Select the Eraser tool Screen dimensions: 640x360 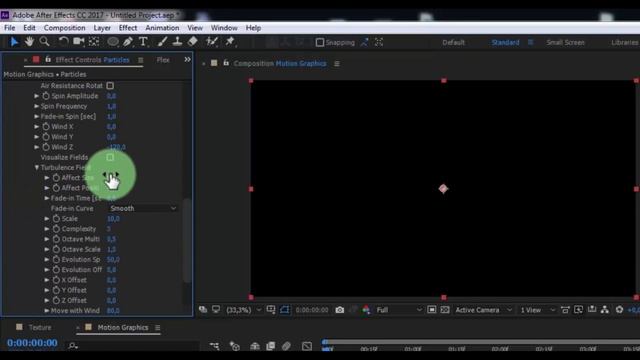(193, 42)
